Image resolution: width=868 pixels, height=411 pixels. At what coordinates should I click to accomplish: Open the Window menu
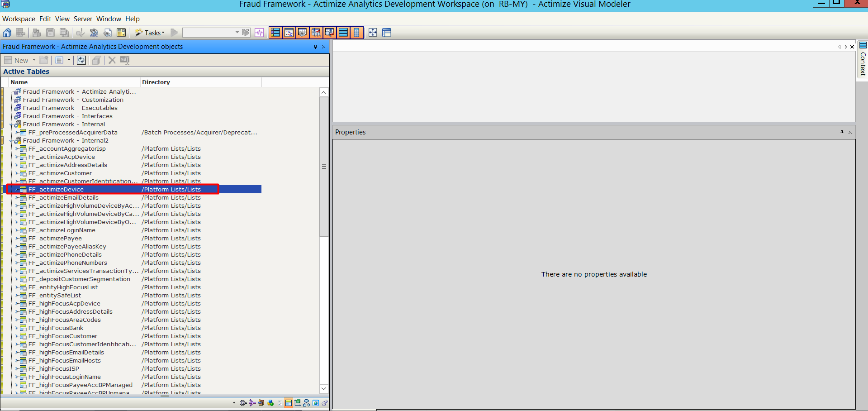pos(109,19)
